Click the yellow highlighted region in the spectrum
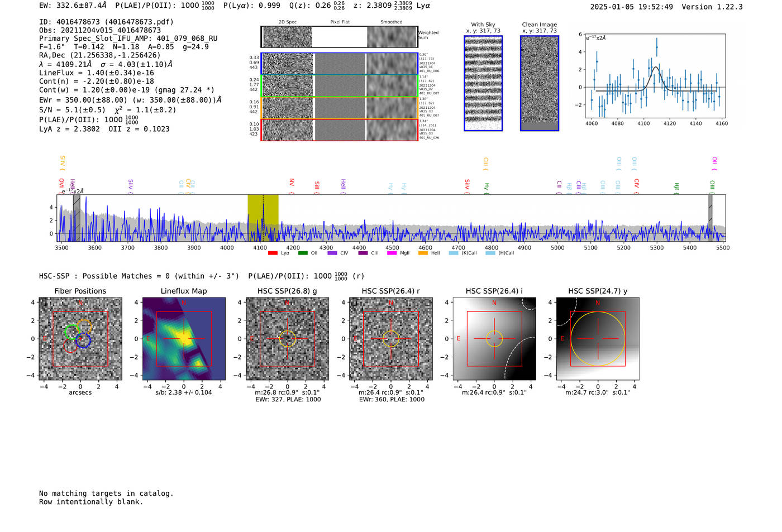 [263, 218]
